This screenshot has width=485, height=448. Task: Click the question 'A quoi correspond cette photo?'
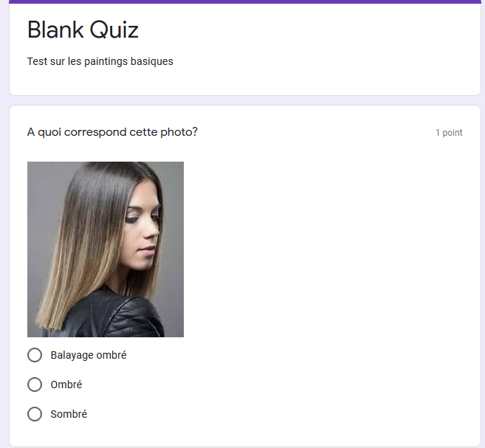pos(112,132)
